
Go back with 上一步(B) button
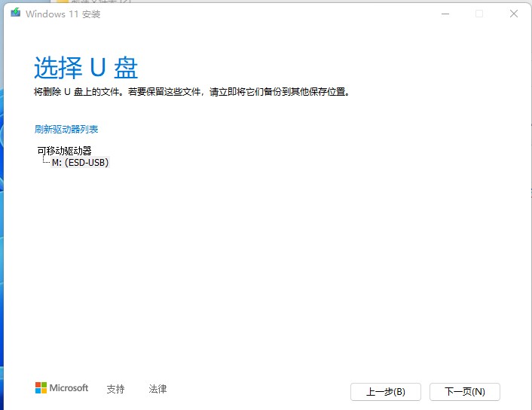(385, 392)
